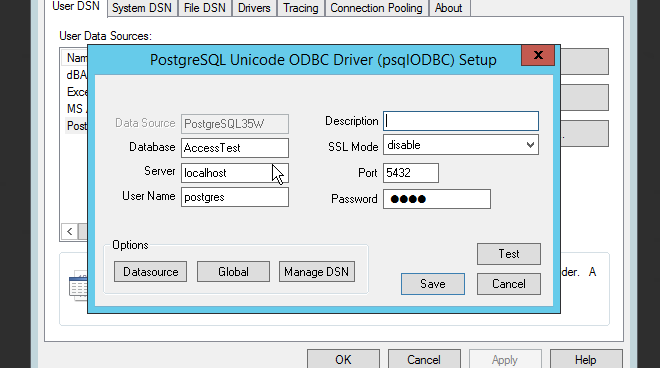Click the disabled Data Source field PostgreSQL35W
The height and width of the screenshot is (368, 660).
click(235, 124)
